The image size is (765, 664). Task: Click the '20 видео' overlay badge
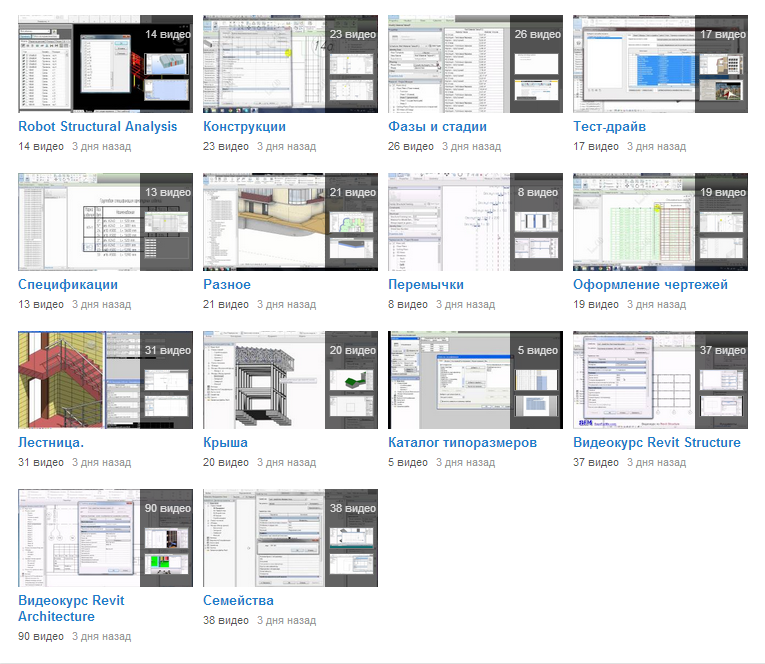[x=353, y=350]
